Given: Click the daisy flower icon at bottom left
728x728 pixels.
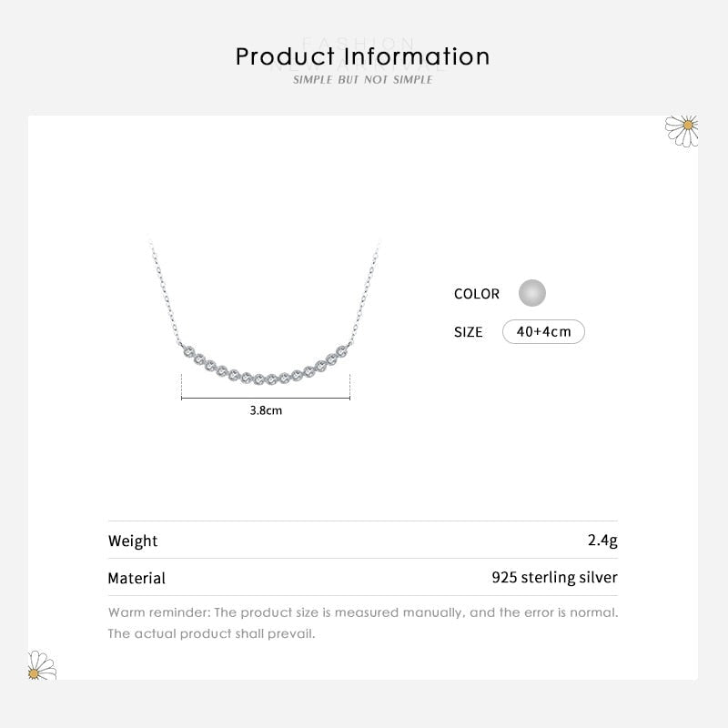Looking at the screenshot, I should point(41,665).
